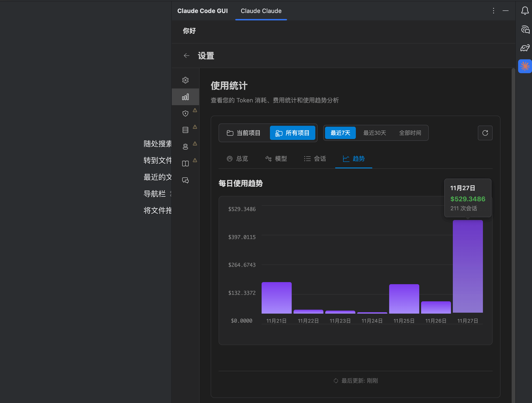The height and width of the screenshot is (403, 532).
Task: Open the feedback chat bubbles icon
Action: [x=185, y=180]
